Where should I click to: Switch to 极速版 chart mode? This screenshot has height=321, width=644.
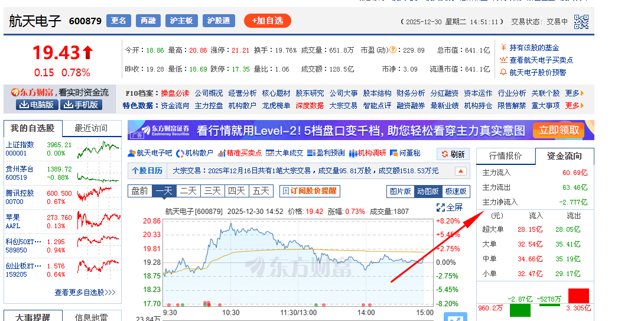point(456,191)
